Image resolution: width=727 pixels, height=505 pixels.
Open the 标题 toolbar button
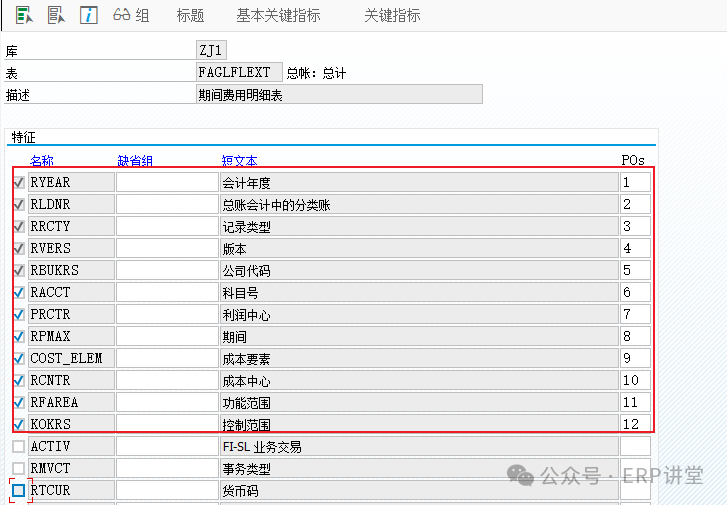pyautogui.click(x=190, y=15)
